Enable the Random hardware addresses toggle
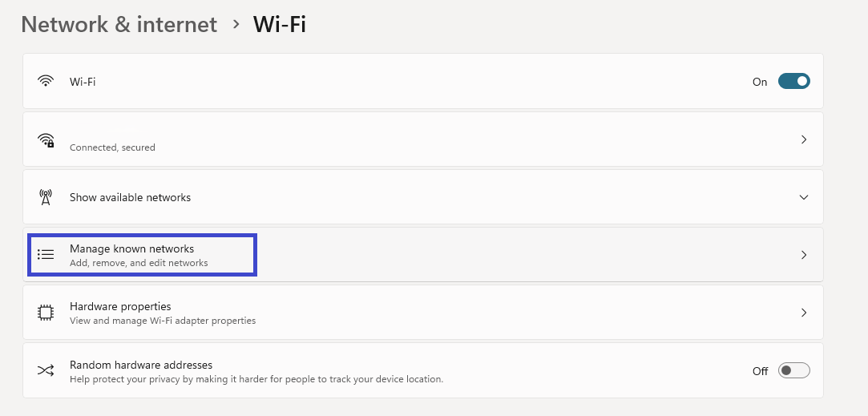 click(x=793, y=370)
